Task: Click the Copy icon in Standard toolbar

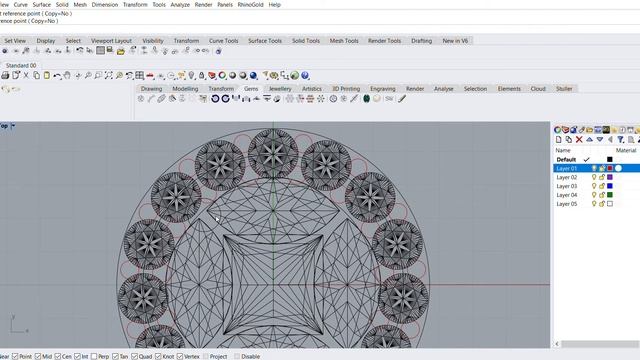Action: 36,76
